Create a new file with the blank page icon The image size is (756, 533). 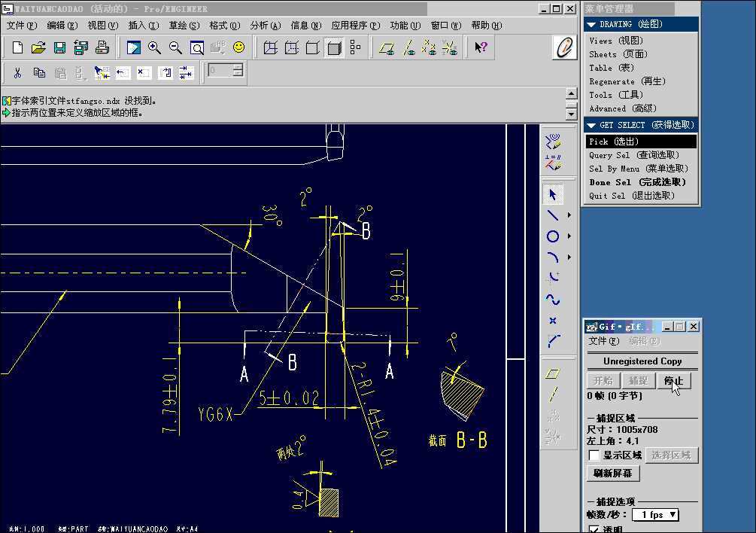click(x=17, y=47)
